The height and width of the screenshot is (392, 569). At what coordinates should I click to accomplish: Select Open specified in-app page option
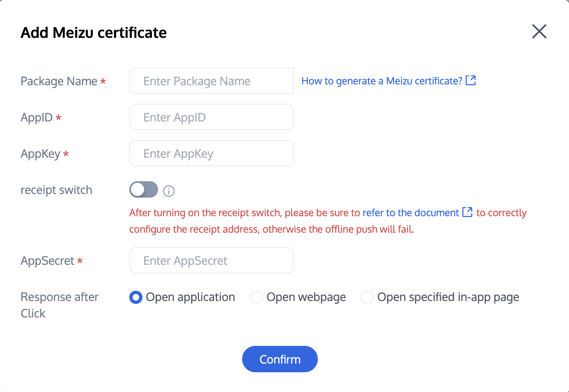pyautogui.click(x=367, y=297)
